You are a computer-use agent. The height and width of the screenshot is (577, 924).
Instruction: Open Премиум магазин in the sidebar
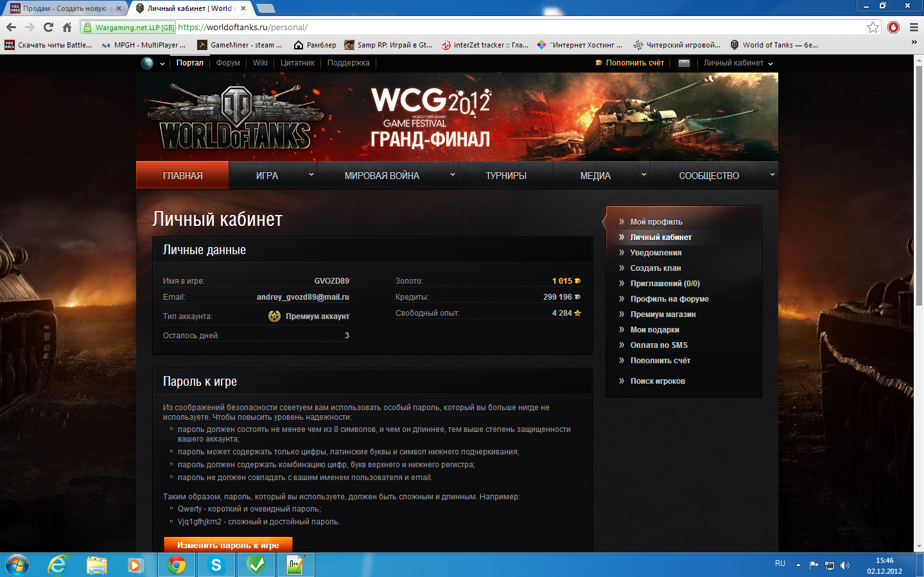[663, 314]
